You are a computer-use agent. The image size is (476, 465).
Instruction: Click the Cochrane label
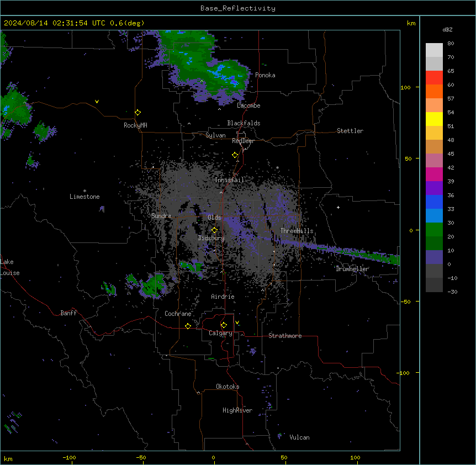[178, 314]
